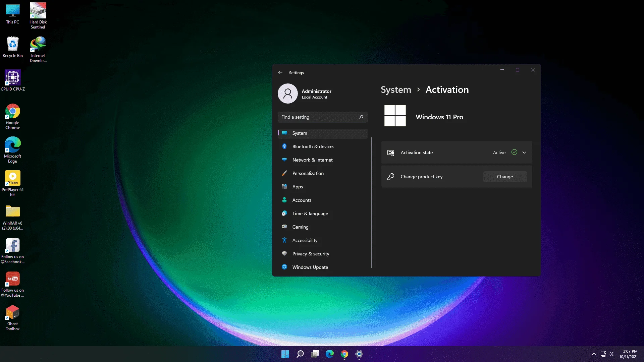Expand the Activation state chevron
This screenshot has width=644, height=362.
(x=524, y=153)
